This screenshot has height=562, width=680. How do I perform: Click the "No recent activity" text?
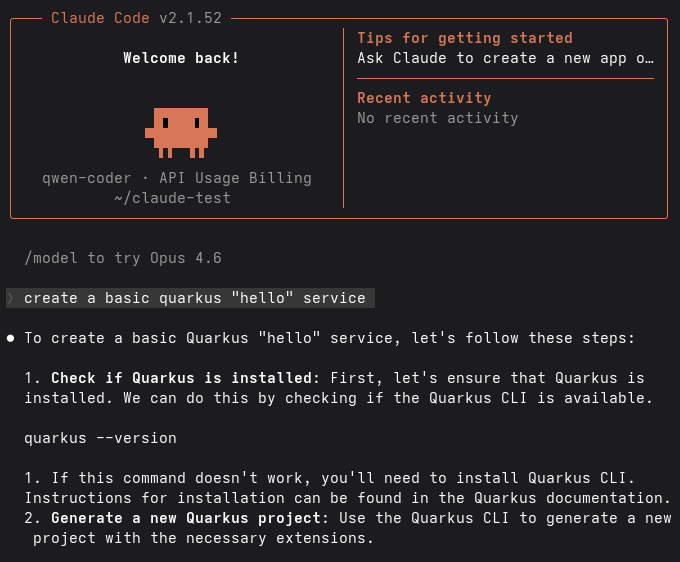[x=437, y=118]
